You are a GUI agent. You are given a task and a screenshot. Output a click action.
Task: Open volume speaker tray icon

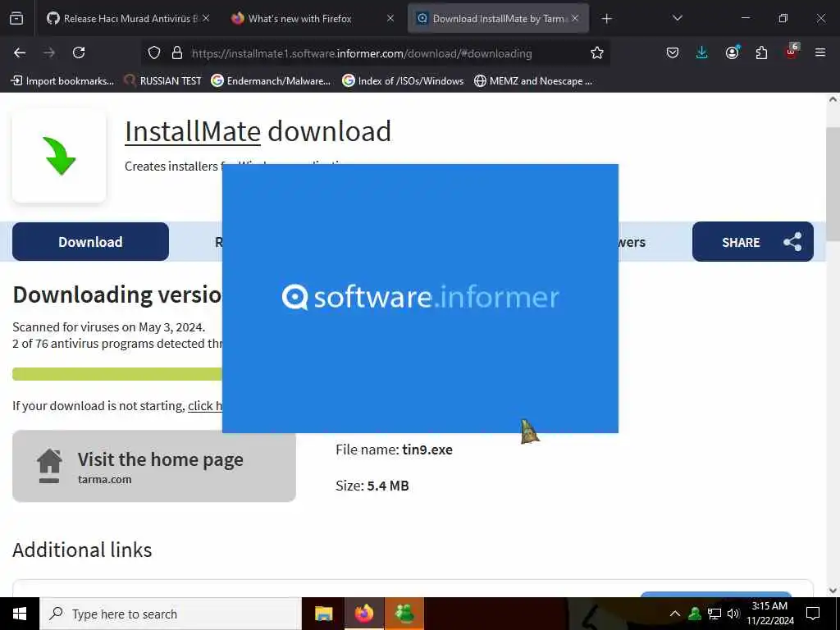pos(733,614)
